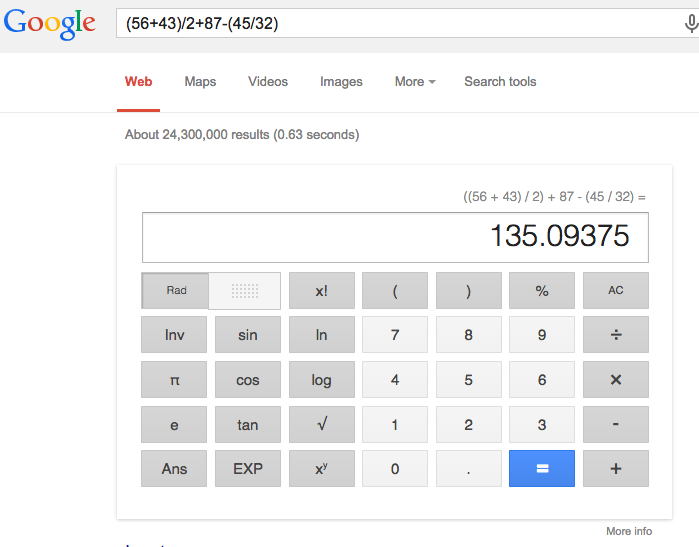Activate voice search microphone icon

coord(691,23)
